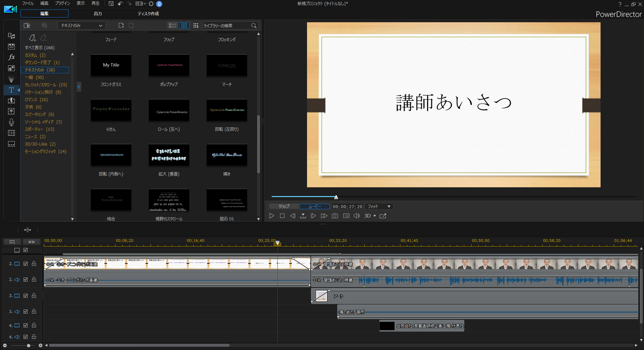Click the zoom in plus on timeline

point(40,346)
